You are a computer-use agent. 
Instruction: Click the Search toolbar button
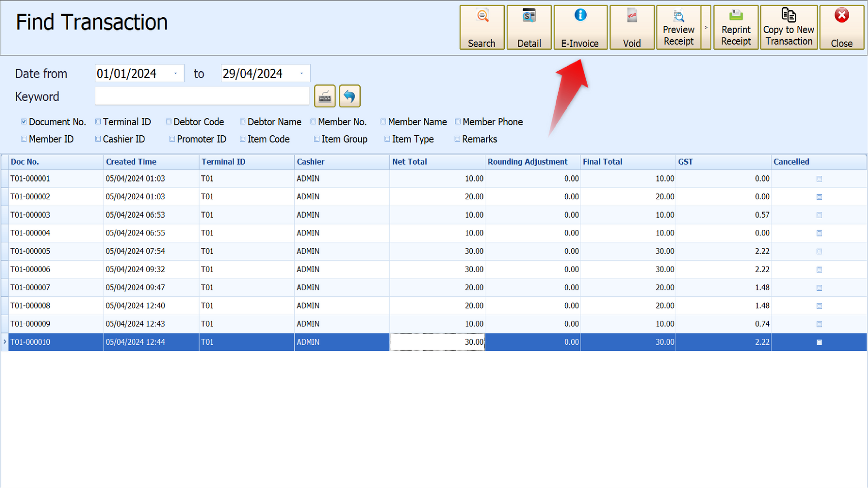click(482, 27)
